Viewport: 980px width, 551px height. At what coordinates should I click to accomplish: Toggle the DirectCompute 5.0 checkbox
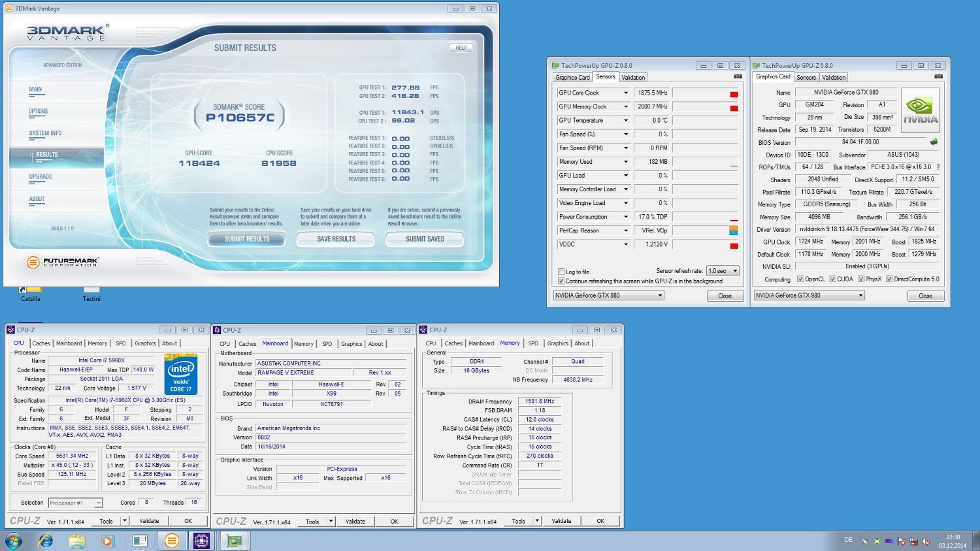point(889,279)
